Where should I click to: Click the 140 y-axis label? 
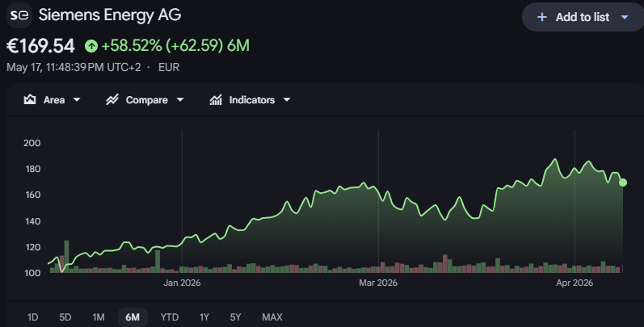coord(32,221)
